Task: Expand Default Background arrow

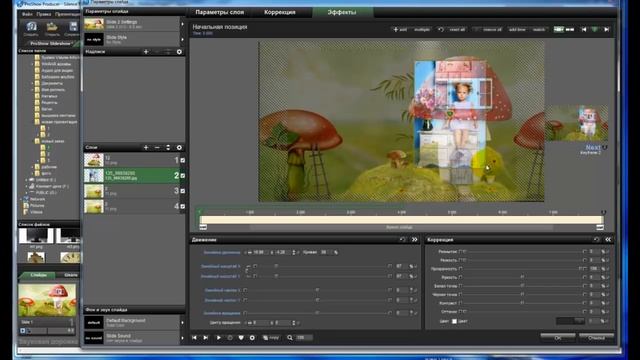Action: (182, 322)
